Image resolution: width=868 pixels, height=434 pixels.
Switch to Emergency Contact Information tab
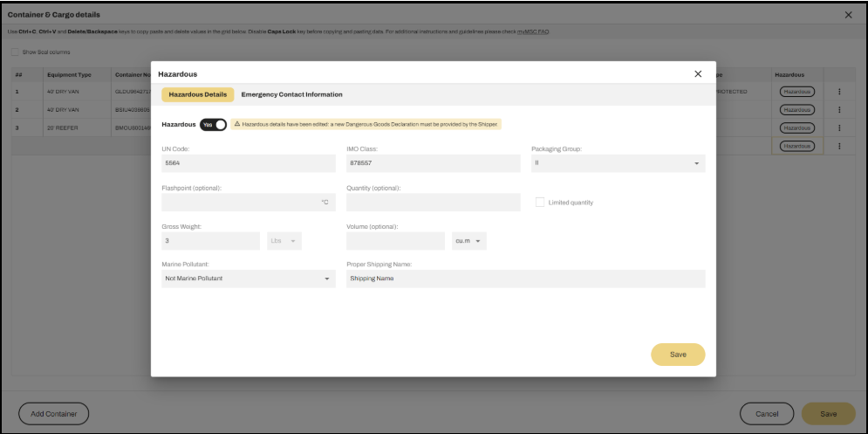291,95
